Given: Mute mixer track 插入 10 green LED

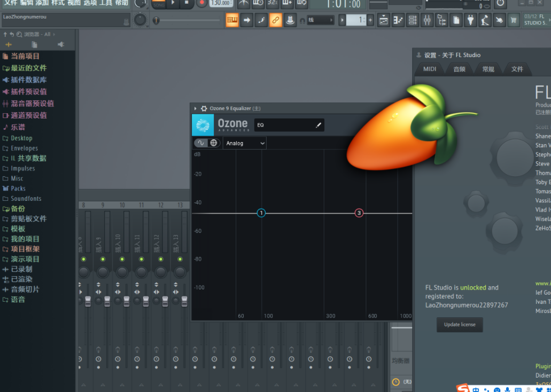Looking at the screenshot, I should 122,259.
